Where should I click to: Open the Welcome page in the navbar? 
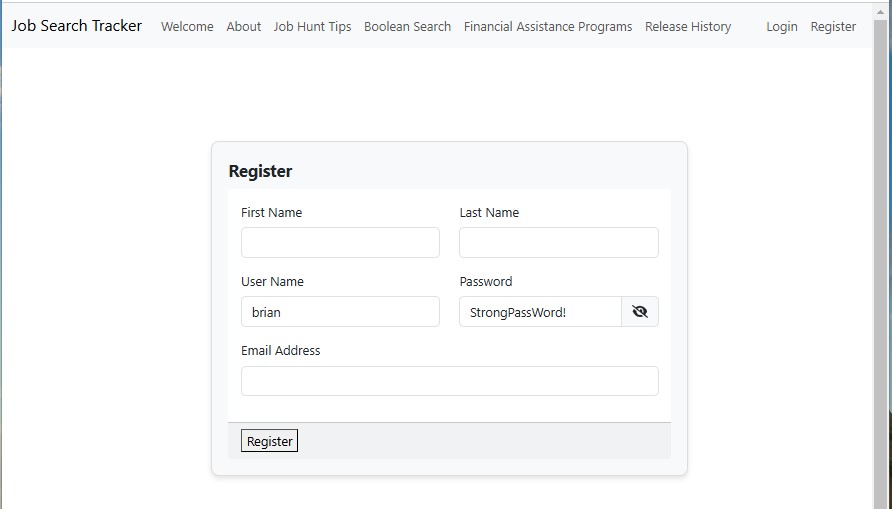point(187,27)
